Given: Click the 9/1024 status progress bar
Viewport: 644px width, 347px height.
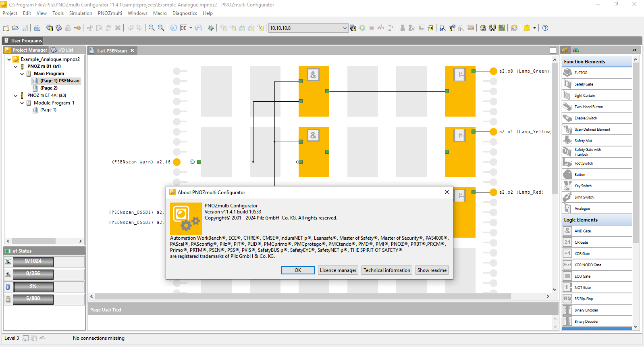Looking at the screenshot, I should [33, 261].
